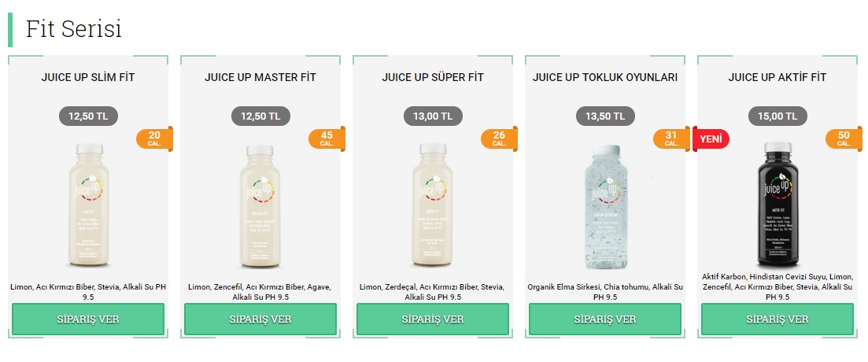Order Juice Up Aktif Fit with Sipariş Ver

[x=778, y=320]
